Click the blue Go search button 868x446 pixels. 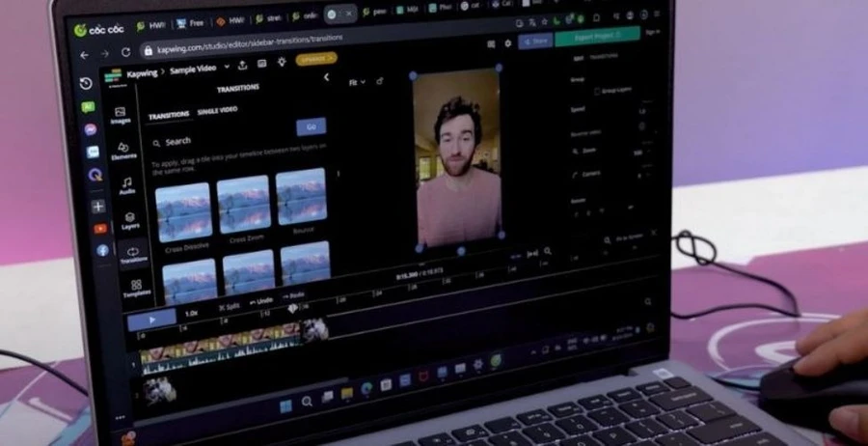point(312,126)
